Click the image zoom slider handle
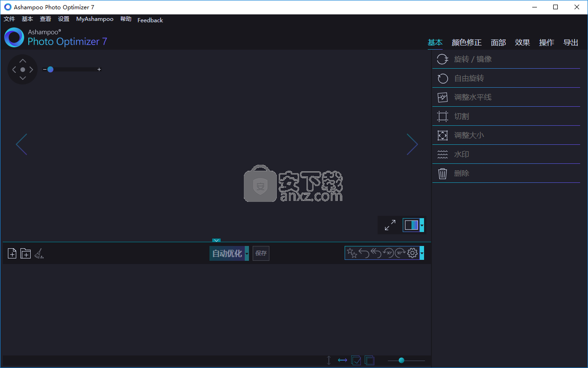 pyautogui.click(x=50, y=69)
